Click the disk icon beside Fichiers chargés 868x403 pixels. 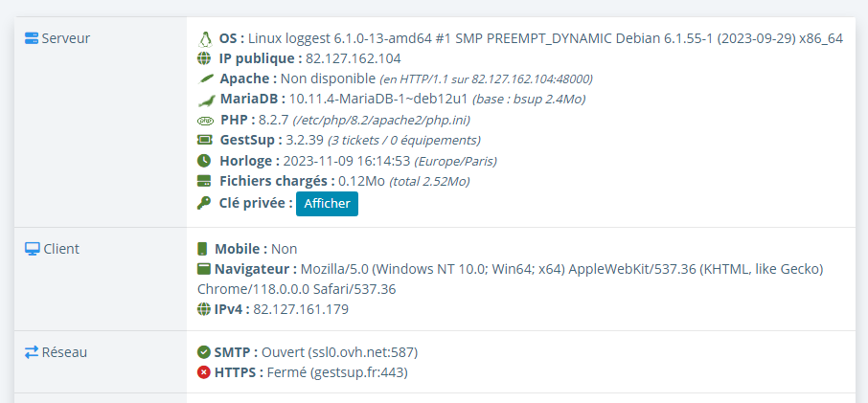pyautogui.click(x=204, y=181)
